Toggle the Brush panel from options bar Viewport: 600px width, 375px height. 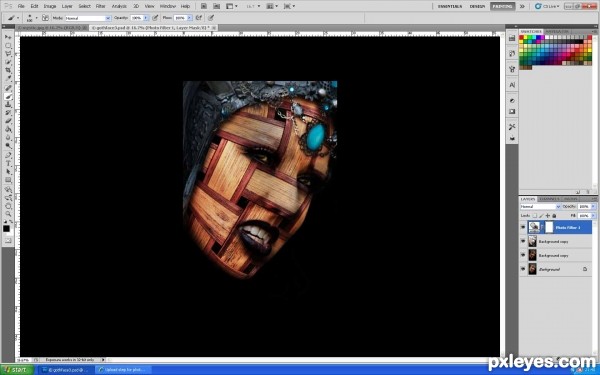pos(45,18)
